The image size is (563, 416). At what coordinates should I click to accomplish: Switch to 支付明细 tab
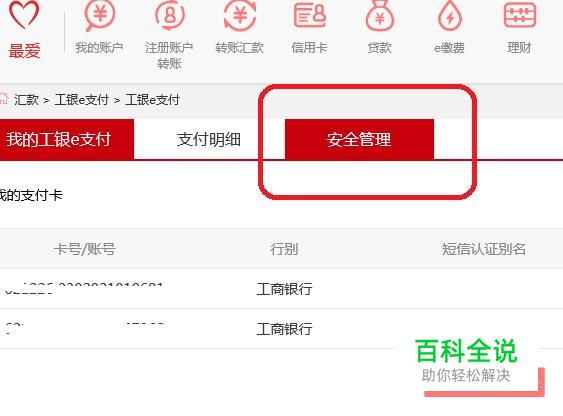point(209,139)
